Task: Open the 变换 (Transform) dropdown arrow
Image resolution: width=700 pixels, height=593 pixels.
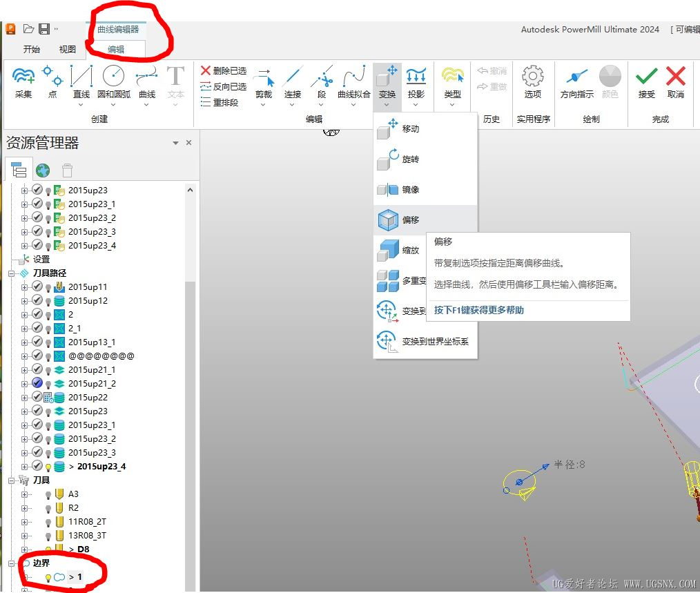Action: [x=387, y=105]
